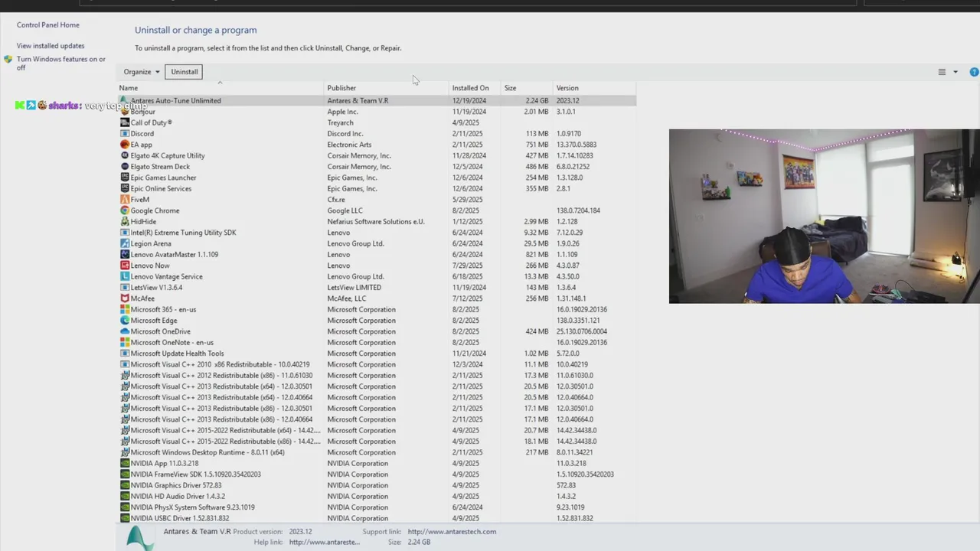The height and width of the screenshot is (551, 980).
Task: Open help with the blue question icon
Action: [x=974, y=72]
